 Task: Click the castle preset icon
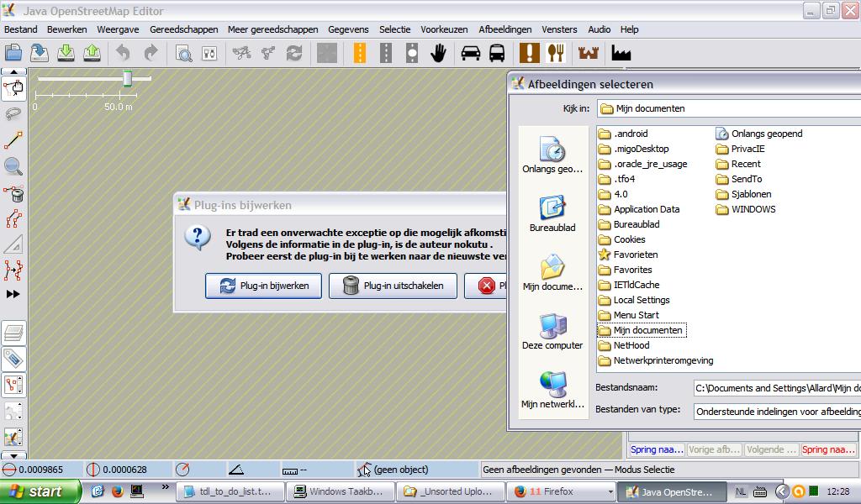[x=588, y=53]
